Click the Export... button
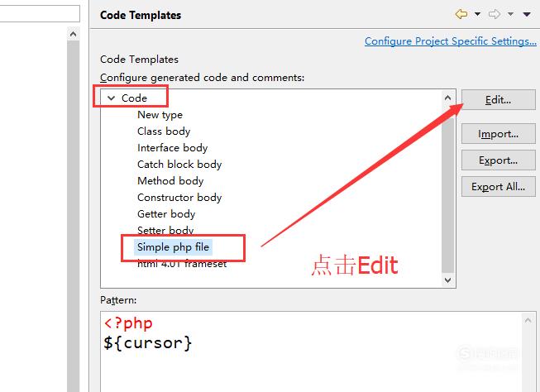The width and height of the screenshot is (540, 392). tap(498, 160)
